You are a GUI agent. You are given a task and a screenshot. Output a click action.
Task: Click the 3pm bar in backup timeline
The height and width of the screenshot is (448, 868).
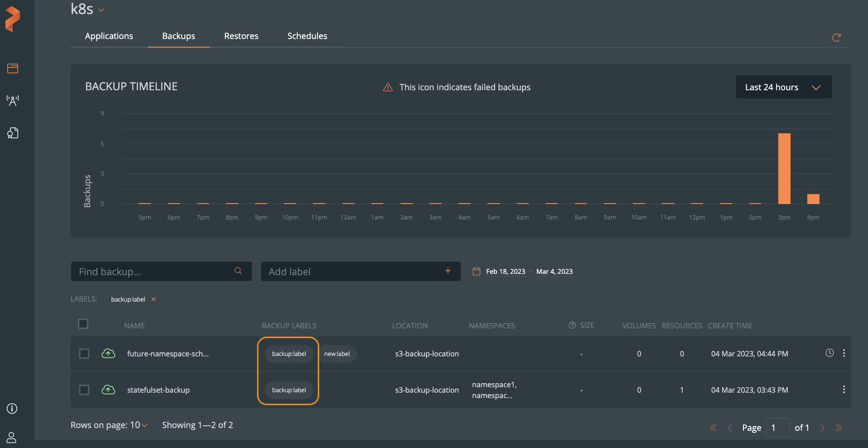click(x=784, y=169)
